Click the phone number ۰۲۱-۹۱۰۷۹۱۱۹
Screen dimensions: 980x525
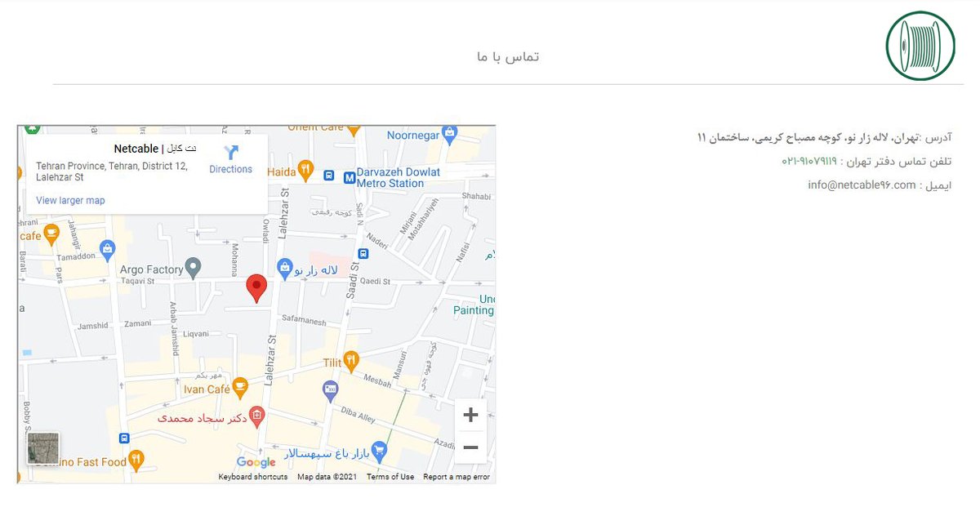coord(809,162)
